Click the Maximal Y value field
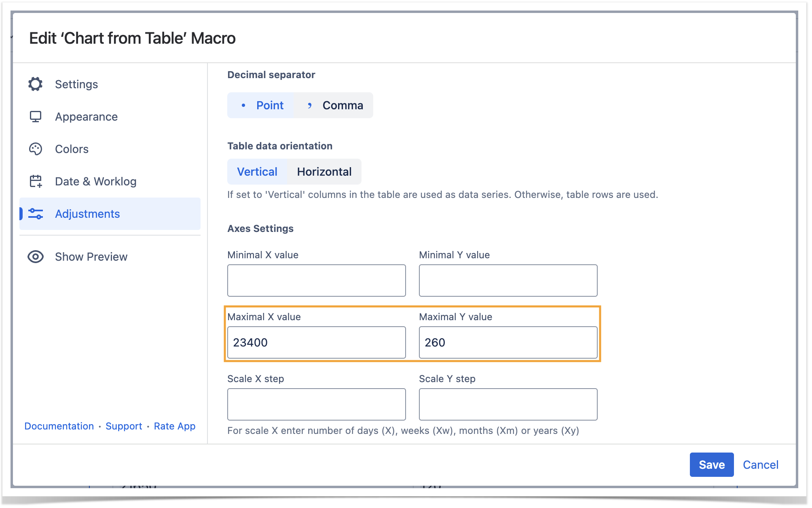 coord(508,342)
